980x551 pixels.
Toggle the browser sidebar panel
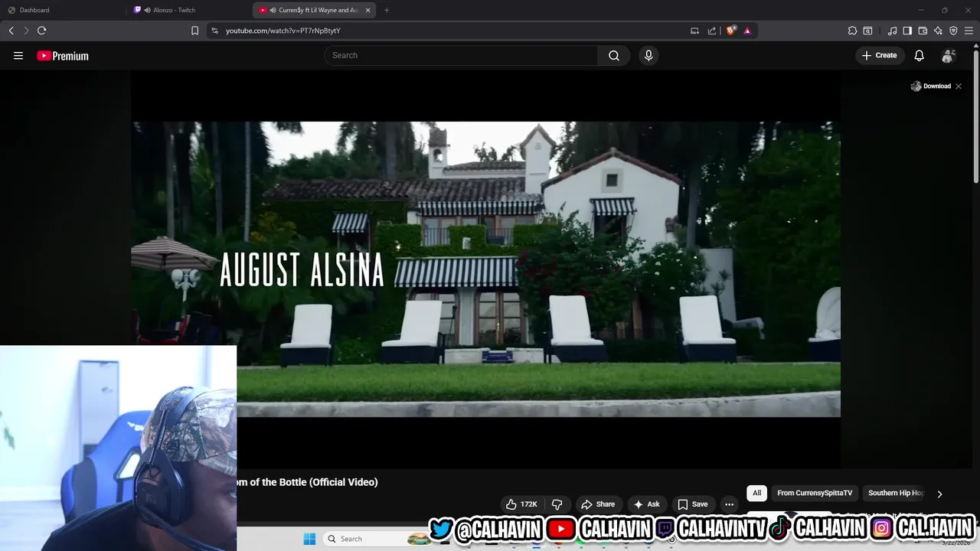(x=907, y=31)
